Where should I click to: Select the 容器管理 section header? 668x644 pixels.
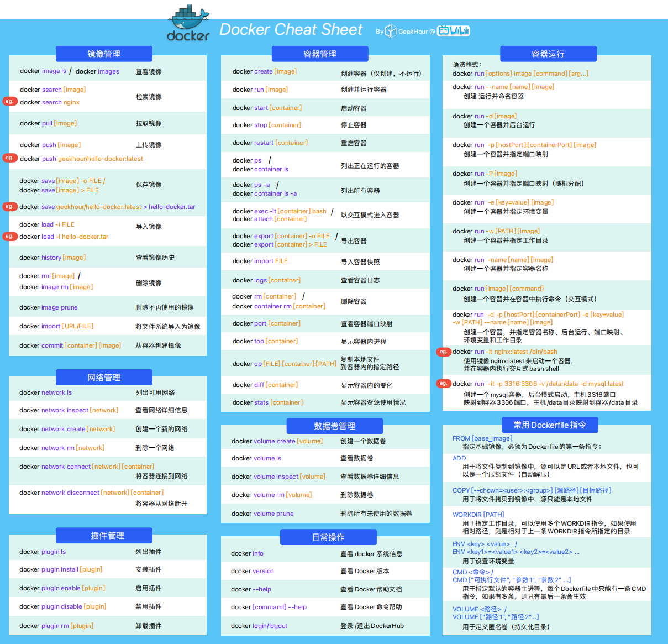coord(320,54)
